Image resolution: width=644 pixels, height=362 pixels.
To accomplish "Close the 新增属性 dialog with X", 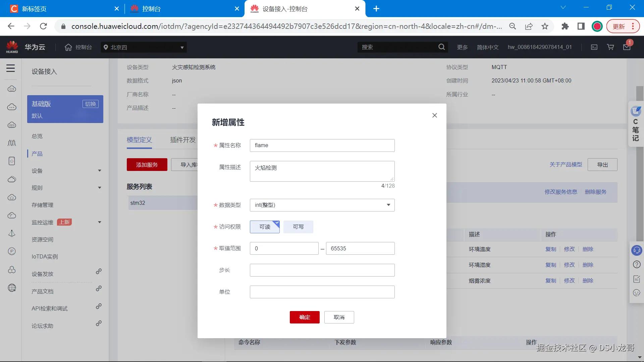I will click(x=435, y=115).
